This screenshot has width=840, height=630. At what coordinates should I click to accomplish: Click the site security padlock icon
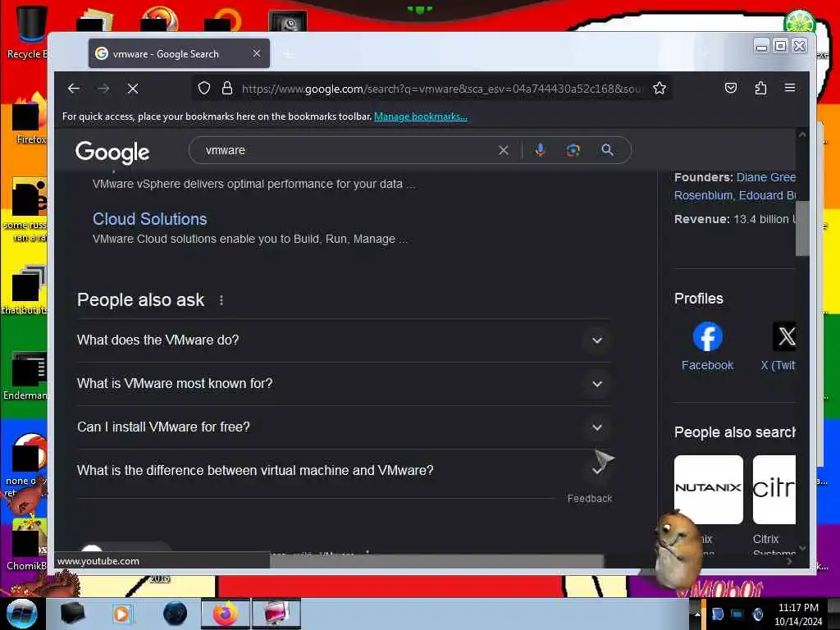tap(227, 89)
